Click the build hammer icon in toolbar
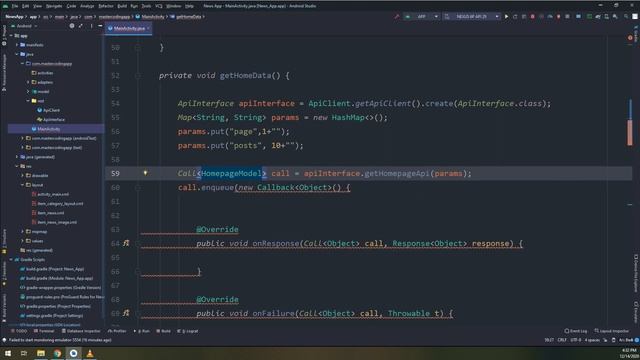 coord(396,17)
